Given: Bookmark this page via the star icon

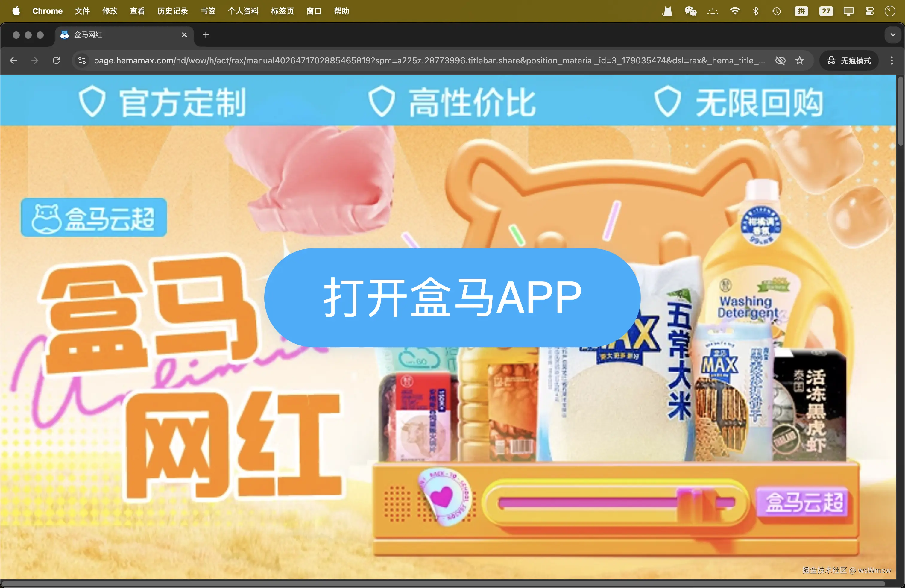Looking at the screenshot, I should pos(800,60).
